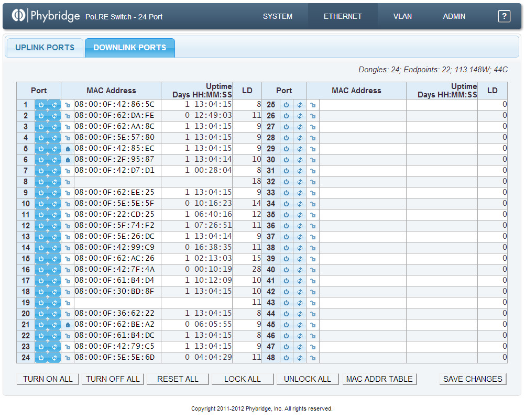Reset port 21 using its reset icon
This screenshot has width=525, height=420.
pos(54,325)
